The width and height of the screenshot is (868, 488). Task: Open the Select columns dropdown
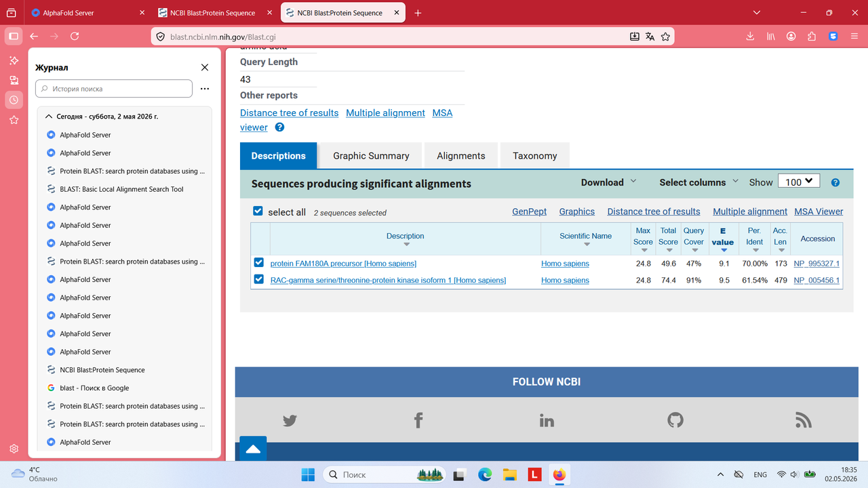[699, 182]
